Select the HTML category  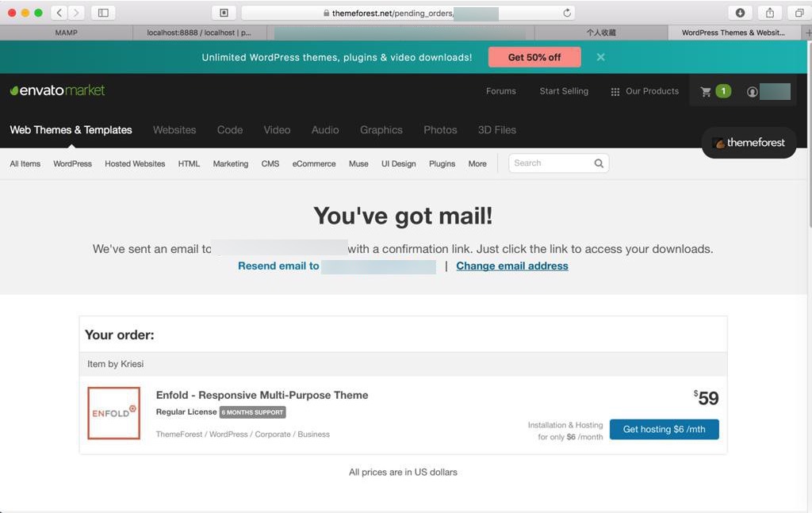click(x=189, y=163)
